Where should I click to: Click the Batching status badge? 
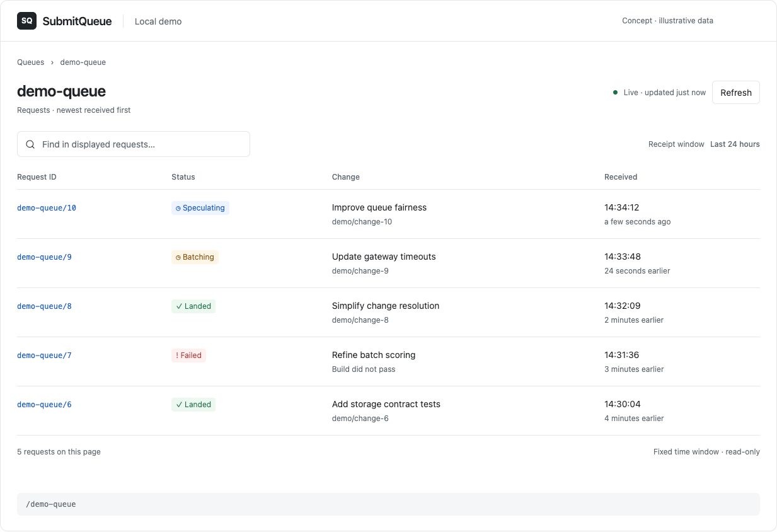pyautogui.click(x=195, y=257)
